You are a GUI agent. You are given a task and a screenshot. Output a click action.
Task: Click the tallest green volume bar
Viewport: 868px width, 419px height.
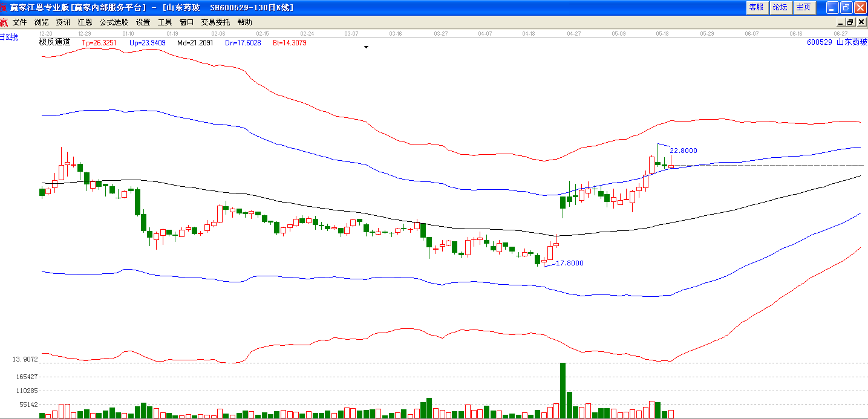563,391
